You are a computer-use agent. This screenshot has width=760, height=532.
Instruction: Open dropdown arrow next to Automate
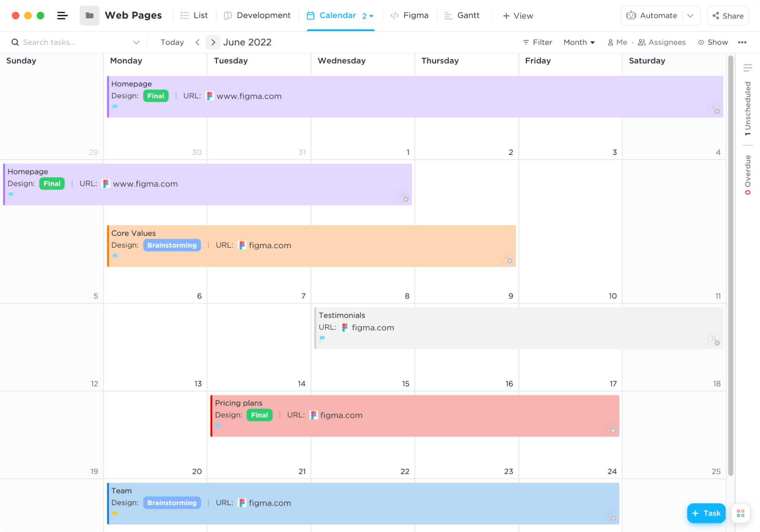point(690,16)
